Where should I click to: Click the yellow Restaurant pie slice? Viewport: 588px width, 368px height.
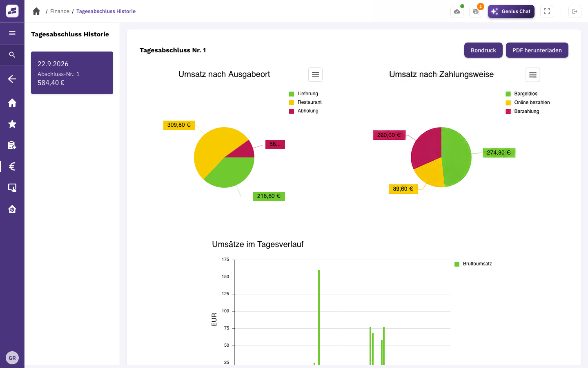tap(214, 147)
